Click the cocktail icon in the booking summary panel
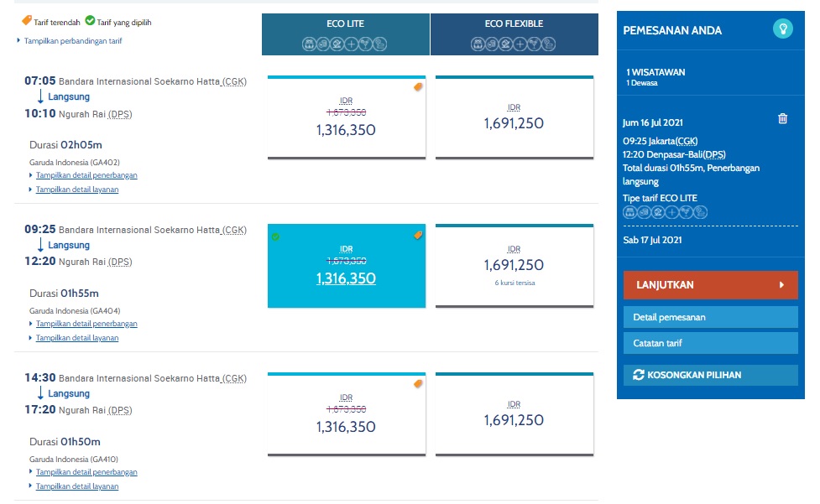This screenshot has width=820, height=504. [686, 212]
